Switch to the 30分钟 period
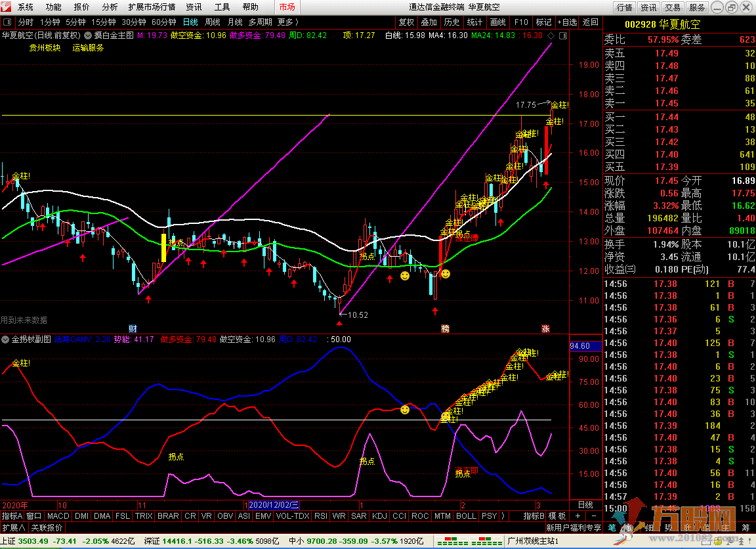This screenshot has height=549, width=756. [134, 22]
